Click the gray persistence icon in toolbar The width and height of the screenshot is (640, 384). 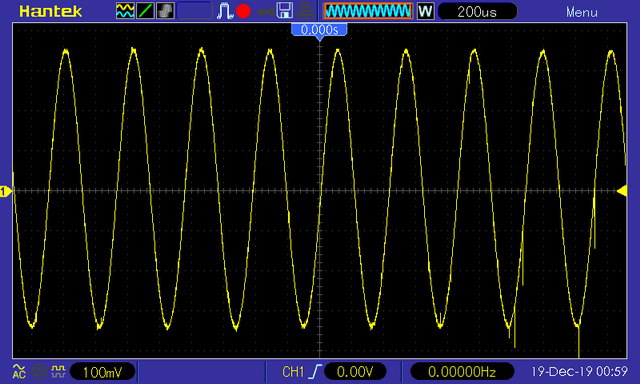(165, 11)
